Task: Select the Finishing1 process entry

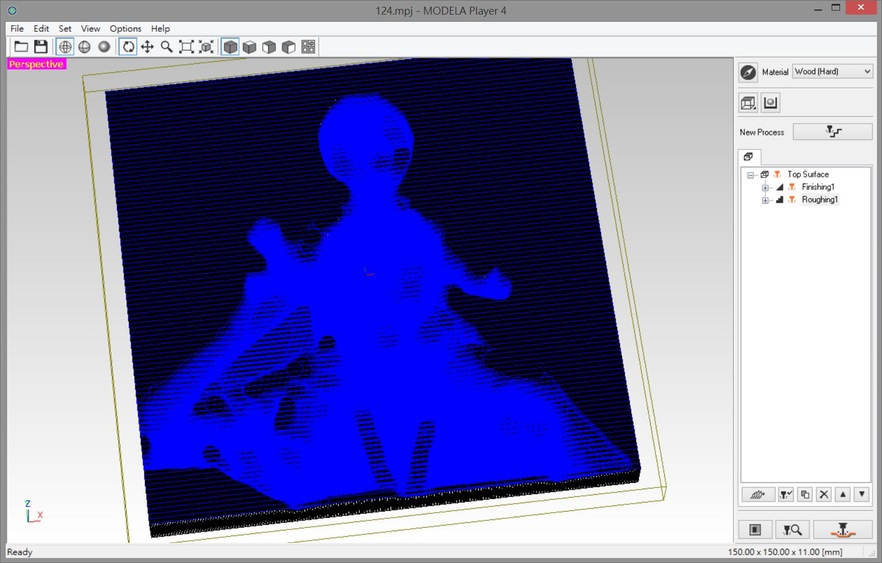Action: pyautogui.click(x=818, y=187)
